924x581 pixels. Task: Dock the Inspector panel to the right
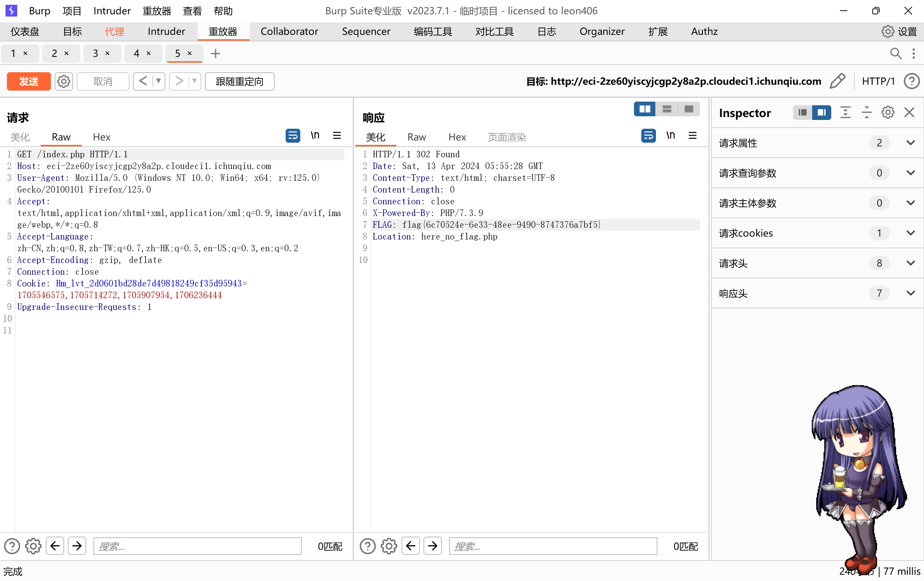822,113
